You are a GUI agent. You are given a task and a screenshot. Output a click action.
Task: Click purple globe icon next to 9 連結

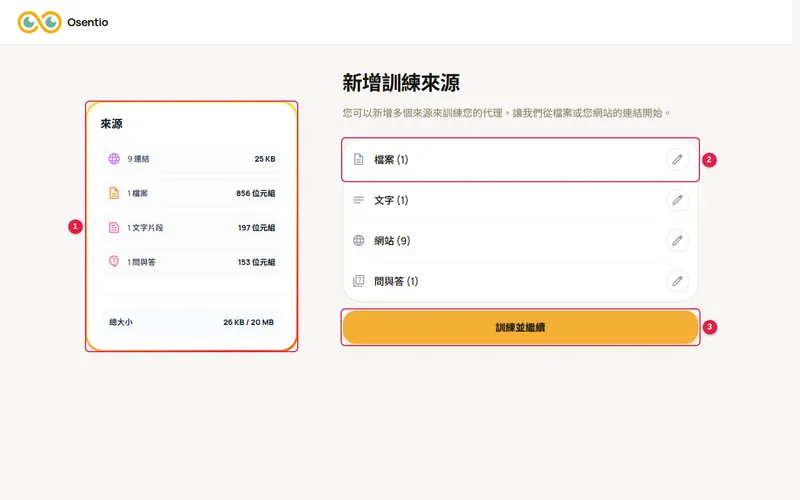114,159
